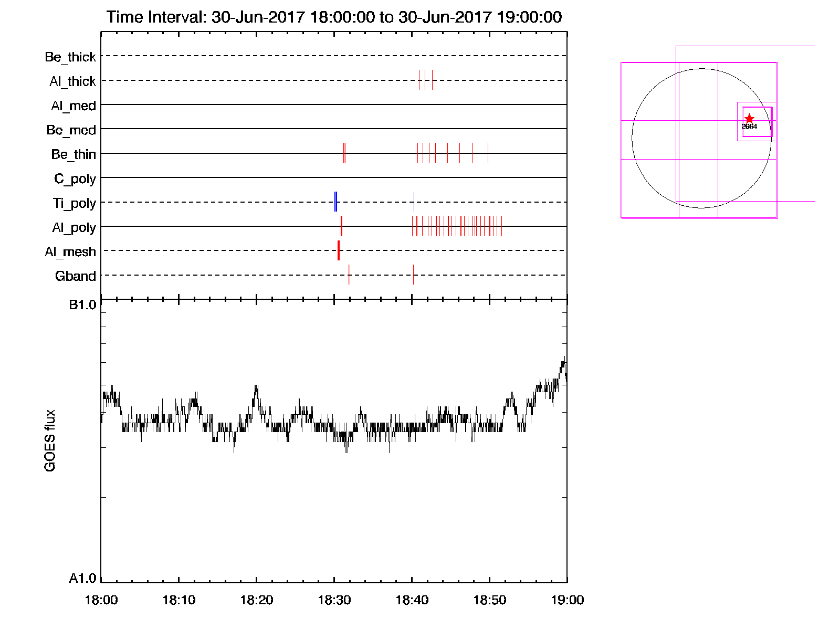This screenshot has width=840, height=630.
Task: Select the C_poly filter label
Action: tap(75, 179)
